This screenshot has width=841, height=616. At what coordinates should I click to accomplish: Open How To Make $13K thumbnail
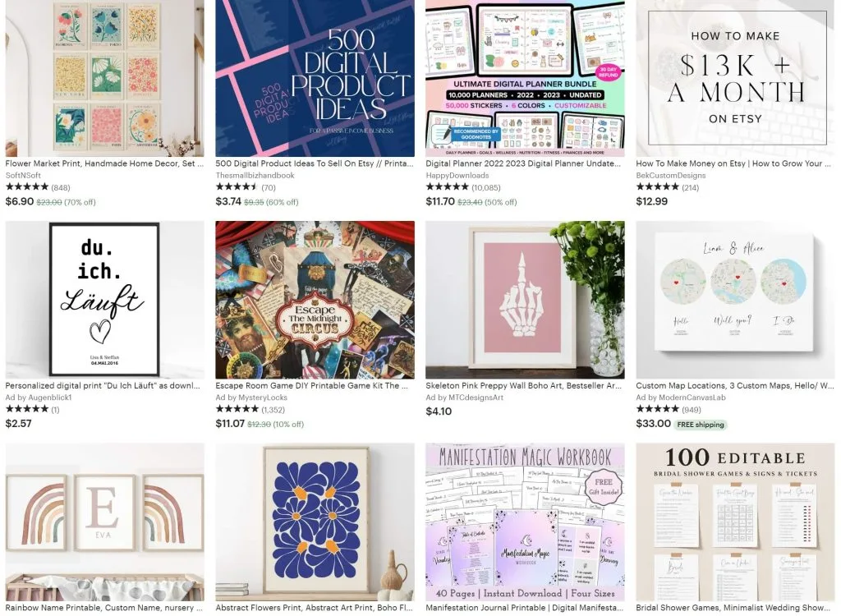735,78
